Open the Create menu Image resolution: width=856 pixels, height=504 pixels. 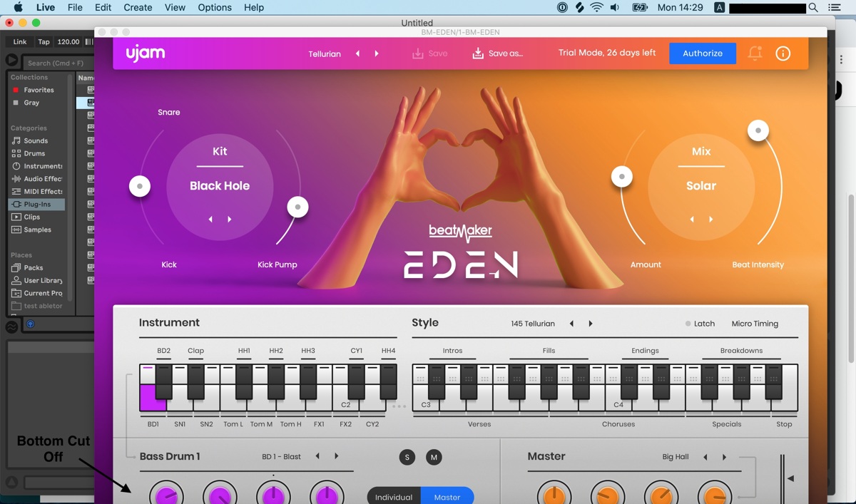pos(138,7)
